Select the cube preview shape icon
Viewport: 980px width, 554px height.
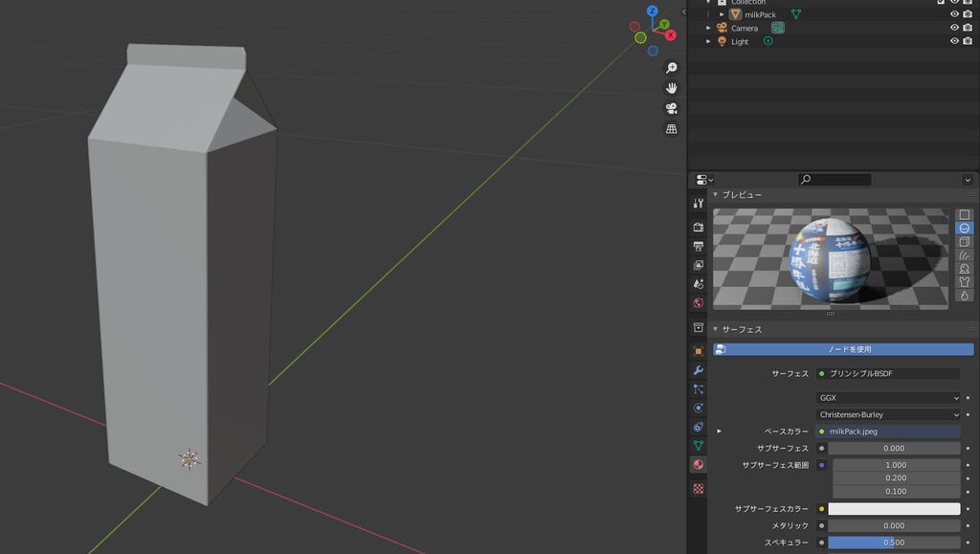point(965,241)
